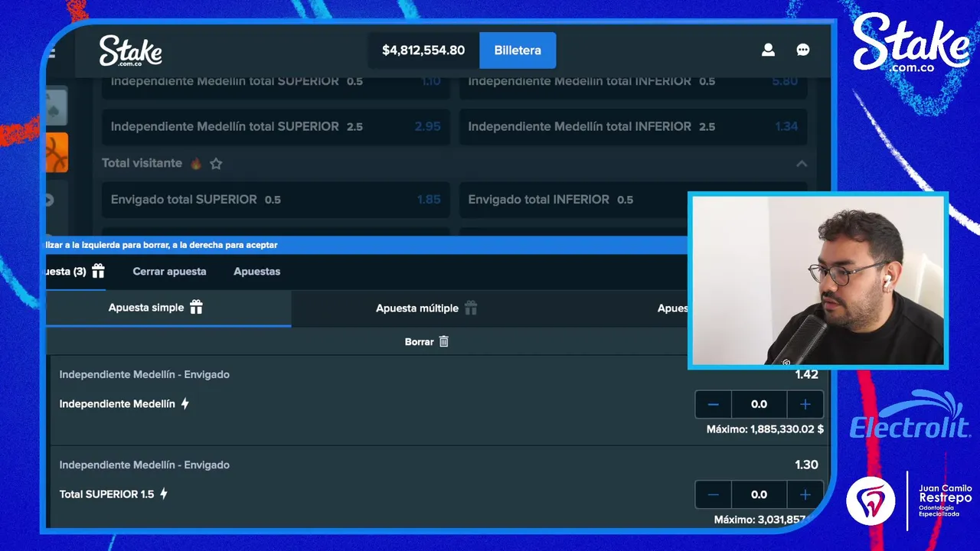
Task: Click the Total visitante heading
Action: coord(142,163)
